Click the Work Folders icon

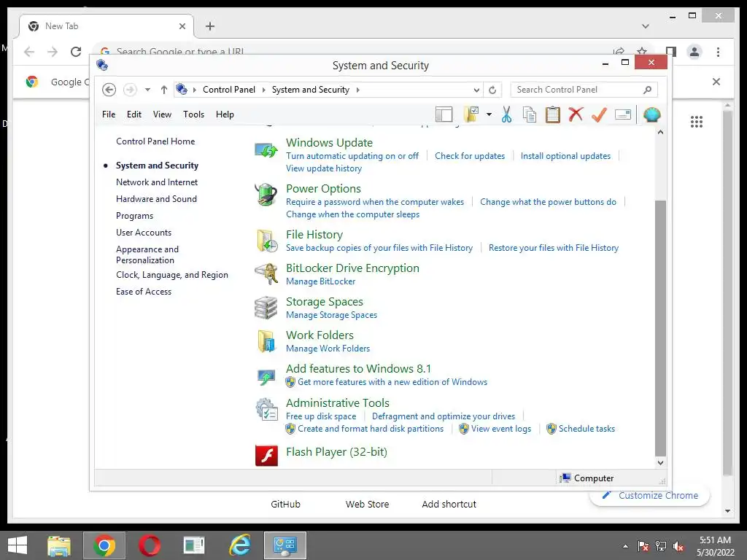(266, 341)
